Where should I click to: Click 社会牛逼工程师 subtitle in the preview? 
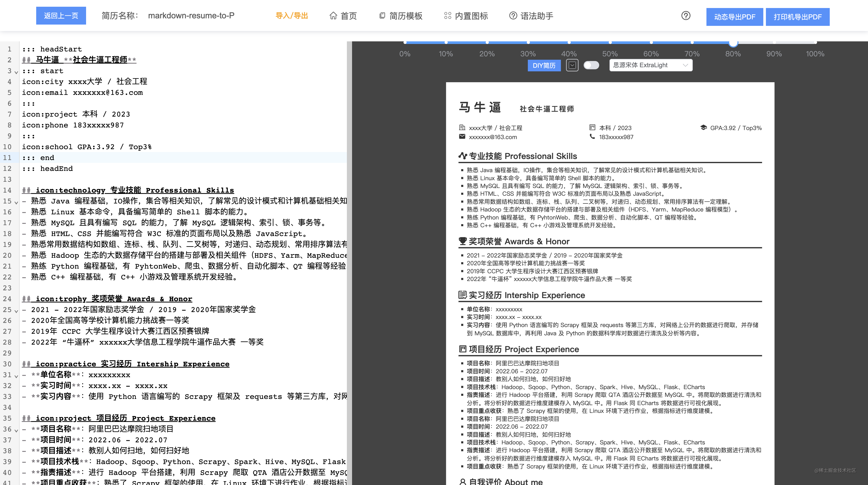[x=546, y=109]
